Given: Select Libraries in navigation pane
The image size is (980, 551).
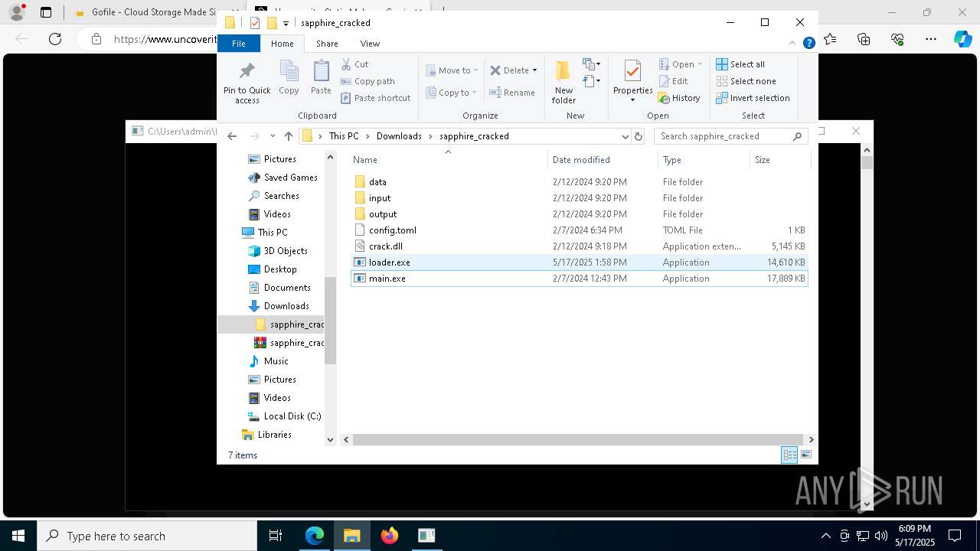Looking at the screenshot, I should [266, 435].
